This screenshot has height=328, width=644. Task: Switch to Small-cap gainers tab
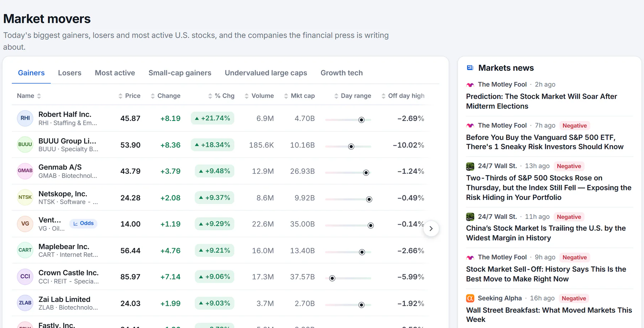click(180, 73)
